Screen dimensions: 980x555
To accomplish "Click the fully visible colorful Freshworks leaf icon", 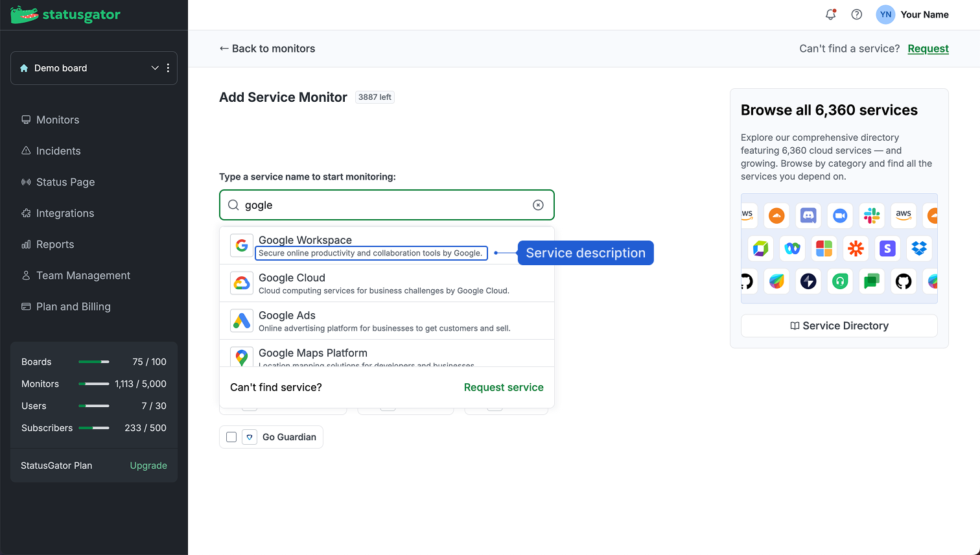I will pos(776,281).
